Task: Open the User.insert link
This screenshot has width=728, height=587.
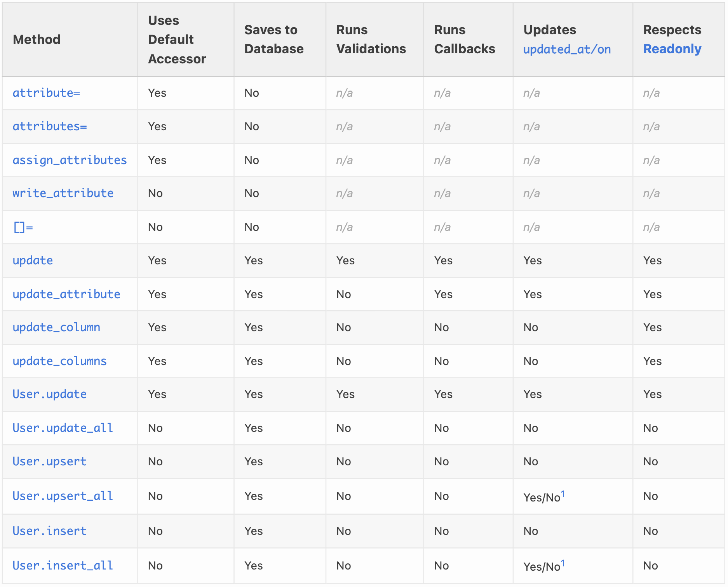Action: point(49,531)
